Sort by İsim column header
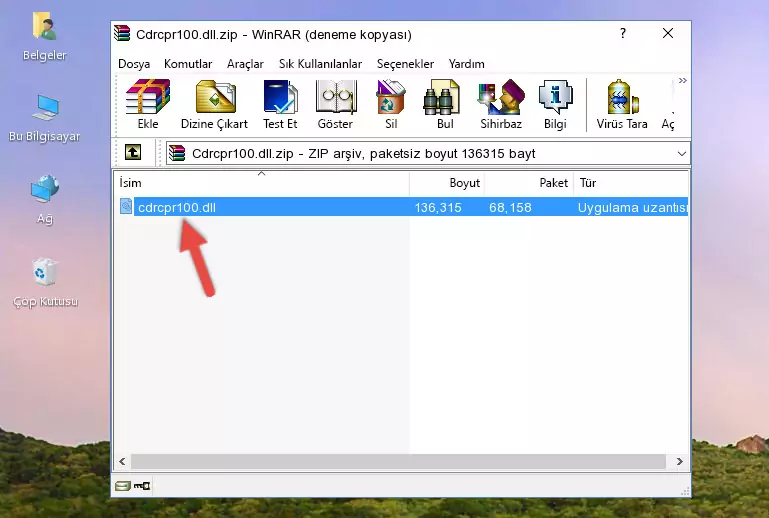Screen dimensions: 769x518 click(x=262, y=183)
